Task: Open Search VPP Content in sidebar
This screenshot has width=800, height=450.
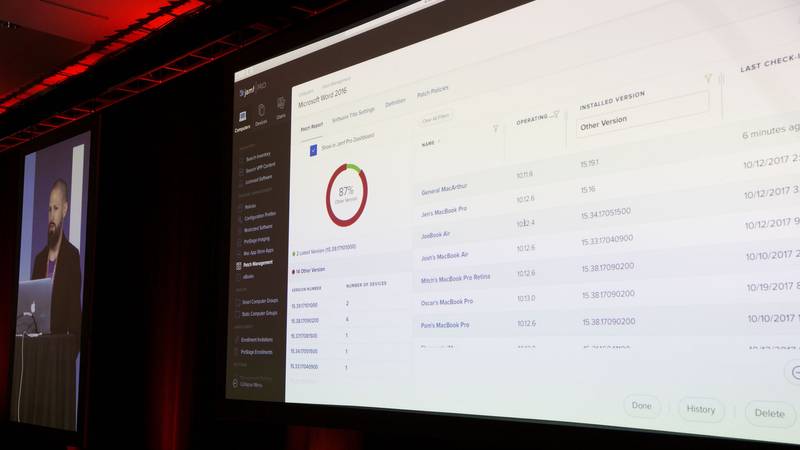Action: pos(260,167)
